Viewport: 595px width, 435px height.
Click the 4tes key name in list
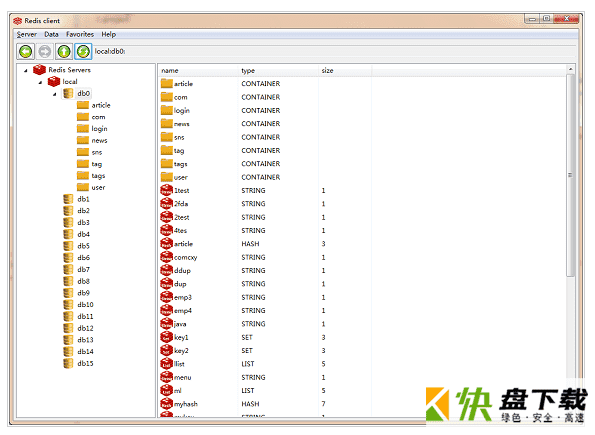(x=181, y=230)
